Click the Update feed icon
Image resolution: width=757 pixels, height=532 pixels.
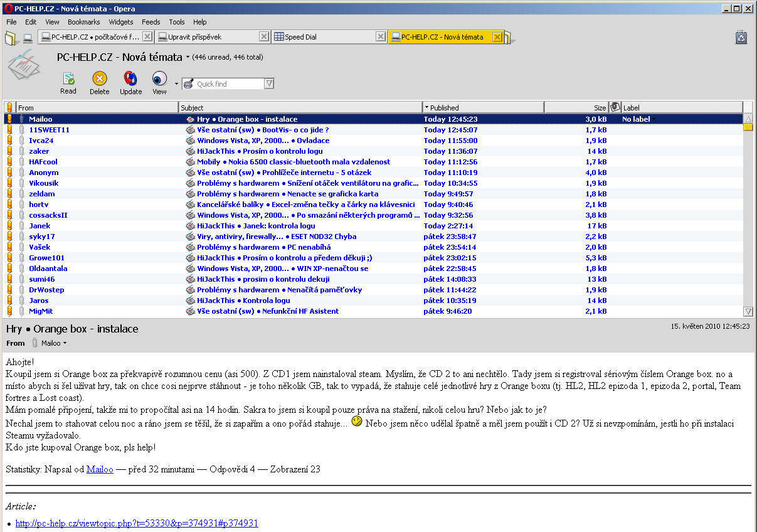click(x=130, y=79)
